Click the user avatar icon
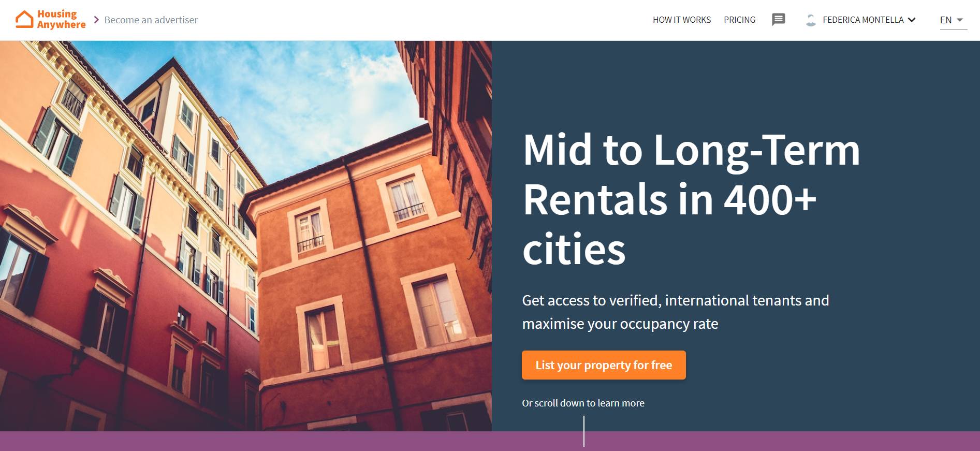Viewport: 980px width, 451px height. (x=811, y=20)
